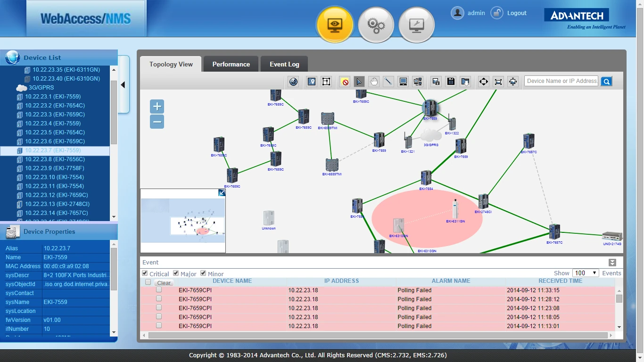Zoom in with the plus button
644x362 pixels.
coord(157,107)
